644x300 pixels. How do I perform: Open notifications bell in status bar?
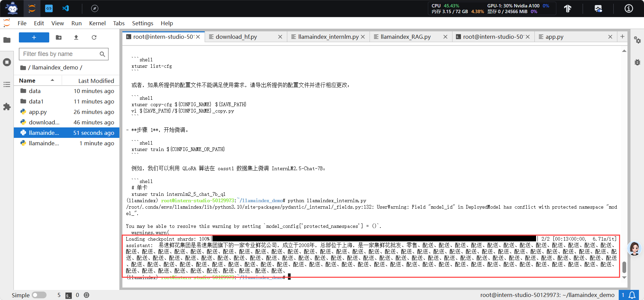coord(632,295)
